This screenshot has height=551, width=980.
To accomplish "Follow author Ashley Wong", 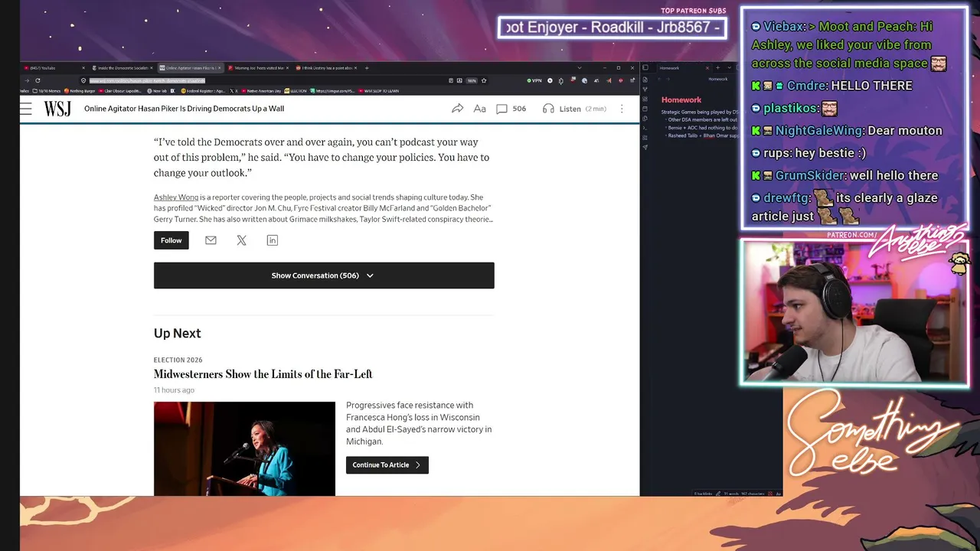I will (171, 240).
